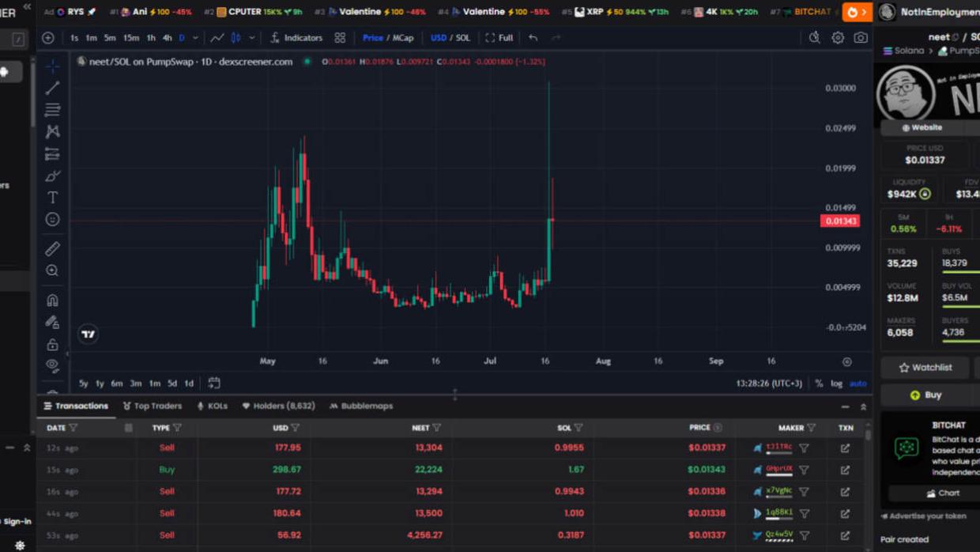Select the 15m timeframe
Viewport: 980px width, 552px height.
click(x=130, y=37)
